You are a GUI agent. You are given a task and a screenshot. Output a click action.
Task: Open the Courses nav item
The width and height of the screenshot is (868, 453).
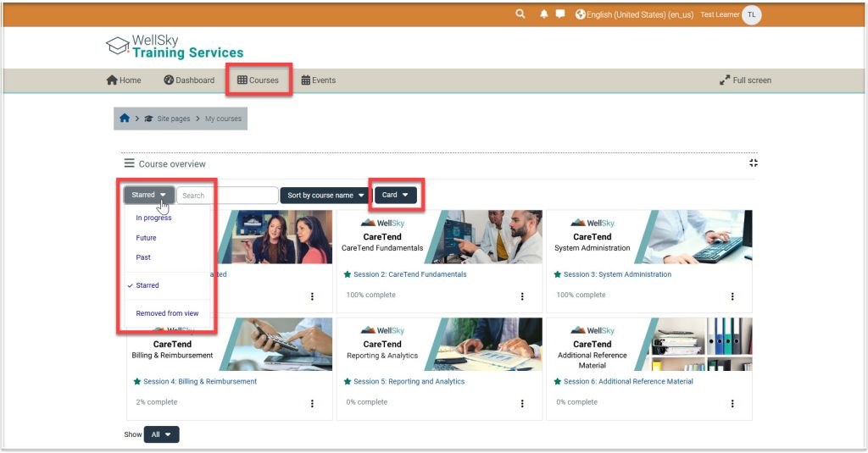coord(258,80)
